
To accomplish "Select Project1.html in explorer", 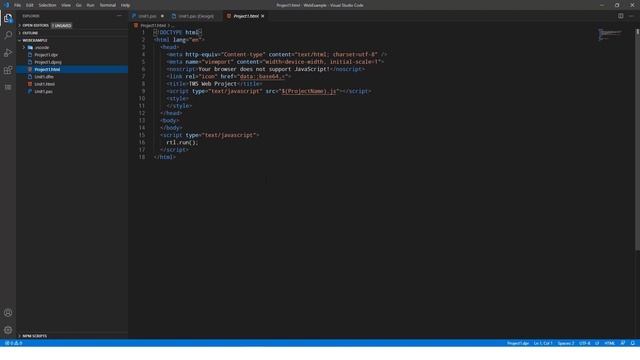I will click(x=72, y=69).
